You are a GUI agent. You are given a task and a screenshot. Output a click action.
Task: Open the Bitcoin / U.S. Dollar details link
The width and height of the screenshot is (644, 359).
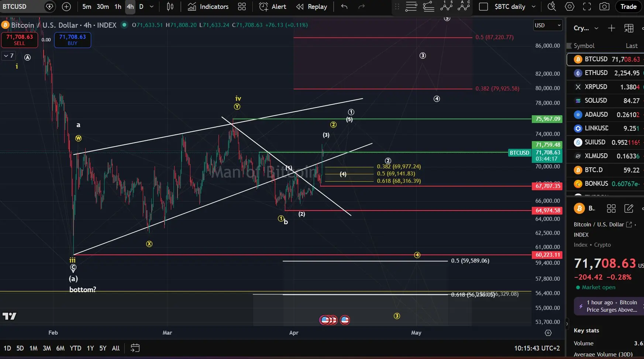tap(603, 225)
